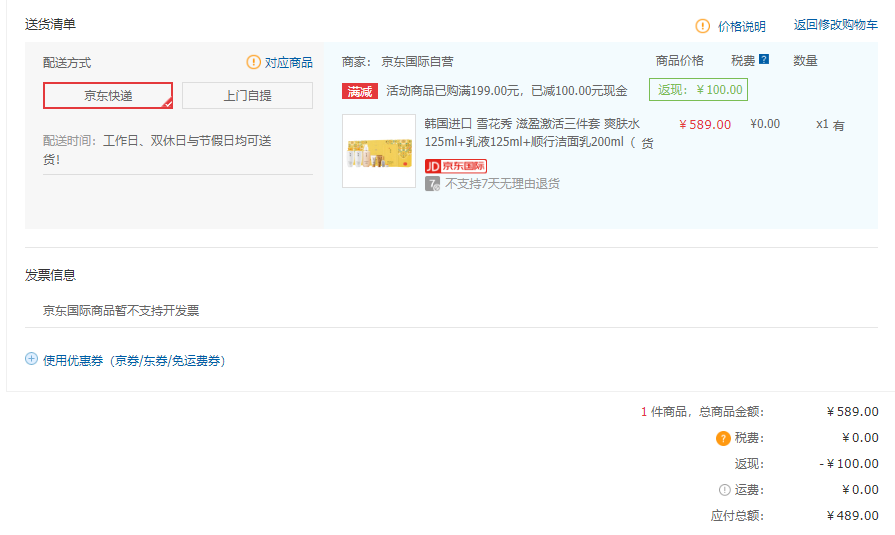Click the merchant name 京东国际自营
The height and width of the screenshot is (535, 895).
(417, 62)
